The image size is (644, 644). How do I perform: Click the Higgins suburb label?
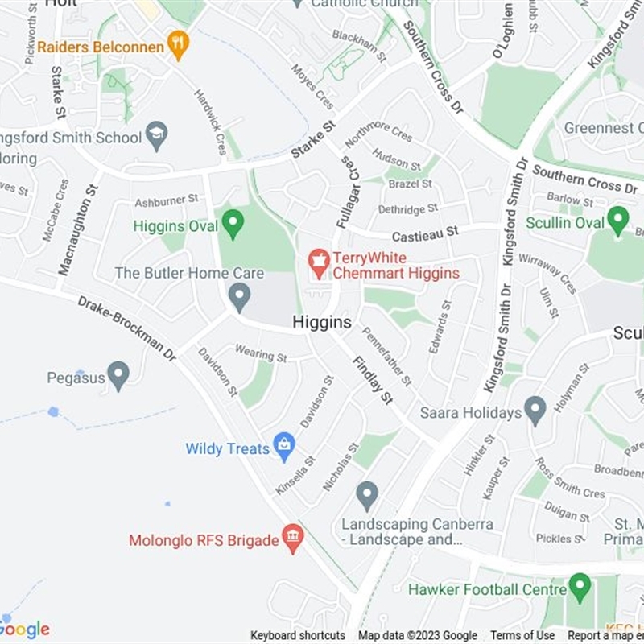tap(322, 322)
